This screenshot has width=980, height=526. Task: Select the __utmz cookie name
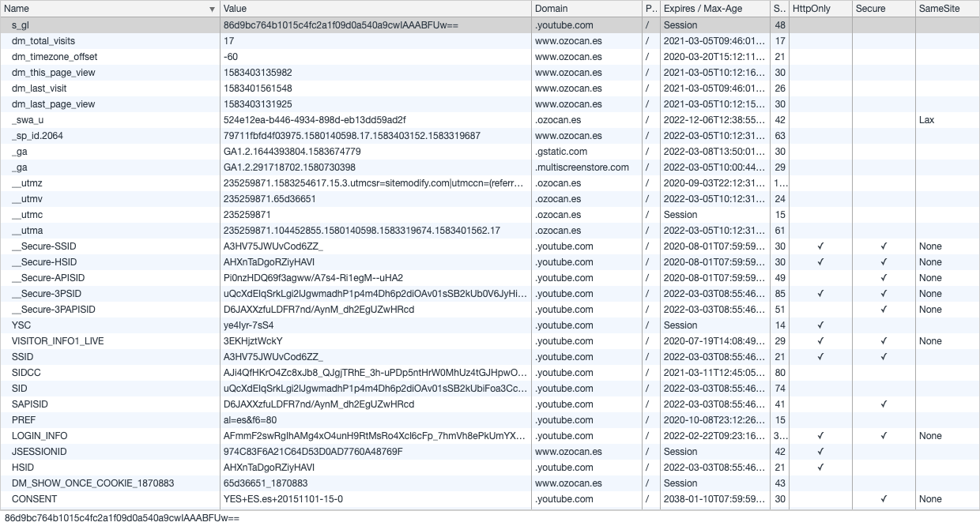[28, 183]
